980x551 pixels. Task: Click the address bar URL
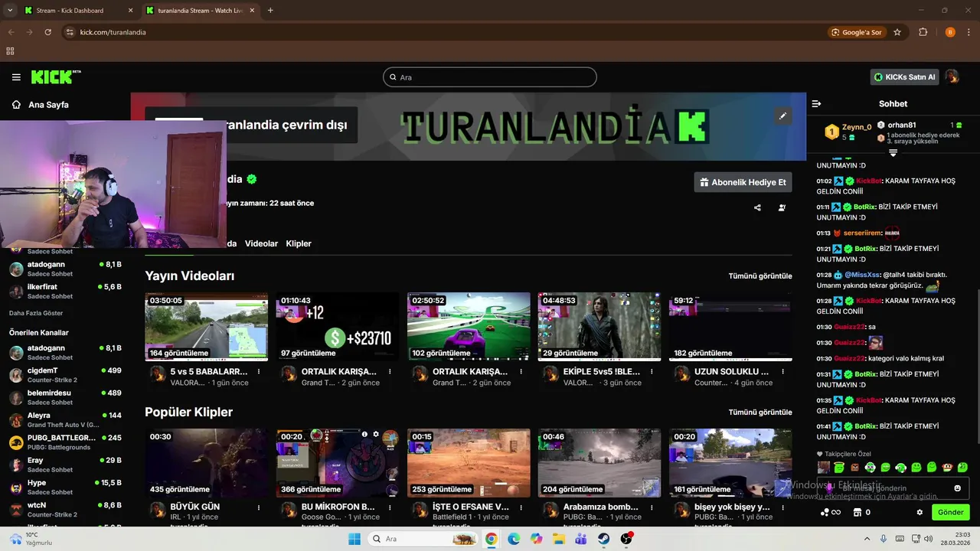click(x=113, y=32)
